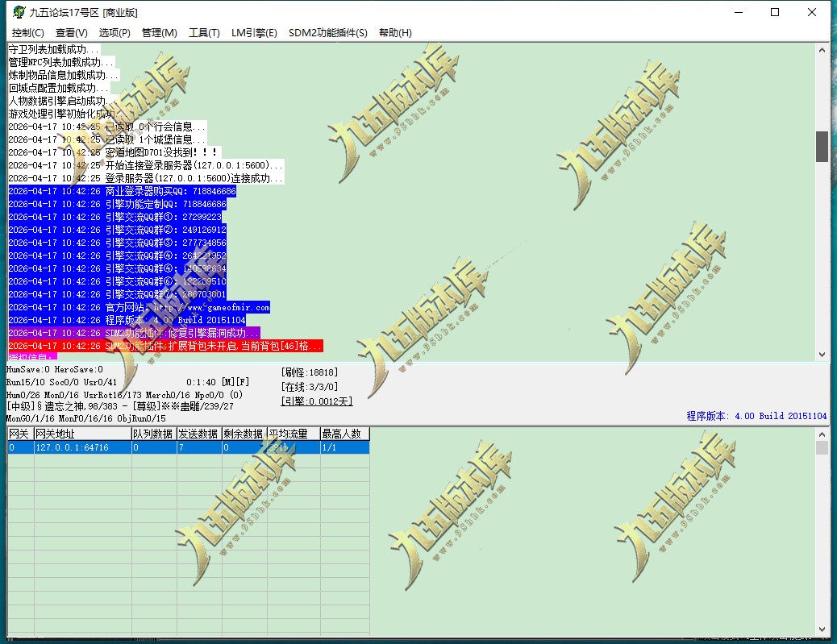Image resolution: width=837 pixels, height=644 pixels.
Task: Click the 最高人数 column header
Action: [x=345, y=434]
